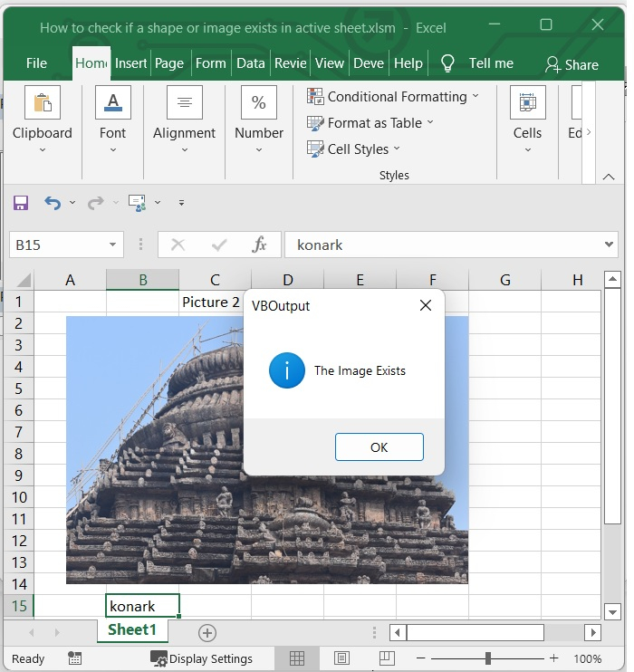This screenshot has width=634, height=672.
Task: Click the blue info icon in VBOutput dialog
Action: pyautogui.click(x=287, y=370)
